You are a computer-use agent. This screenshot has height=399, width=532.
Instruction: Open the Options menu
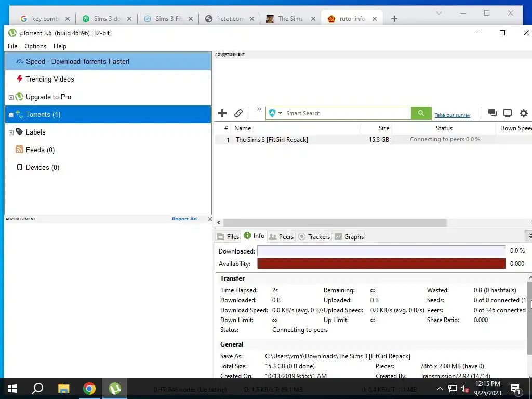tap(35, 46)
